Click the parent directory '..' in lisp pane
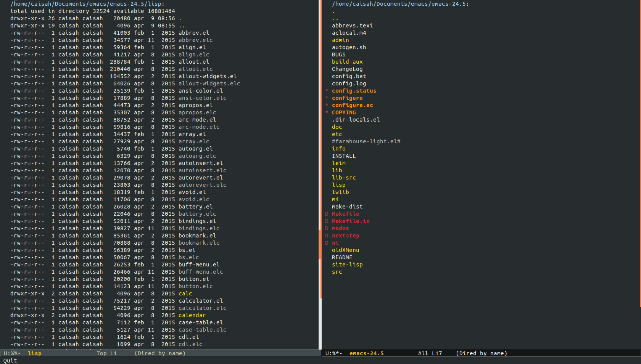The height and width of the screenshot is (364, 641). point(182,26)
